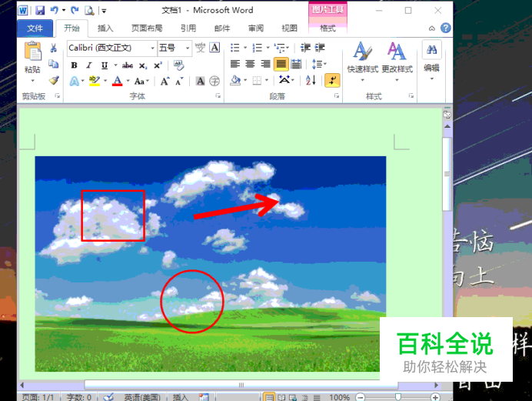Open the Calibri font name dropdown
The width and height of the screenshot is (532, 401).
(152, 48)
